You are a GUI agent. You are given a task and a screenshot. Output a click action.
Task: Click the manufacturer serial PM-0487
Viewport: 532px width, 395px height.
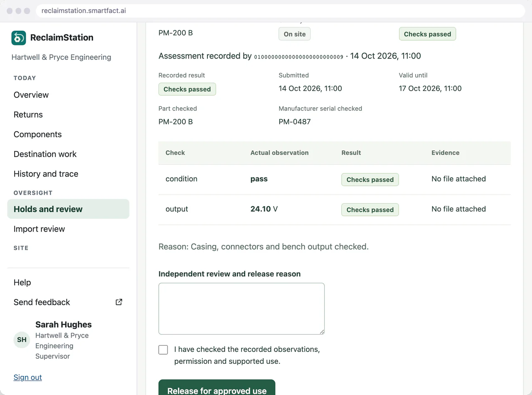coord(295,122)
